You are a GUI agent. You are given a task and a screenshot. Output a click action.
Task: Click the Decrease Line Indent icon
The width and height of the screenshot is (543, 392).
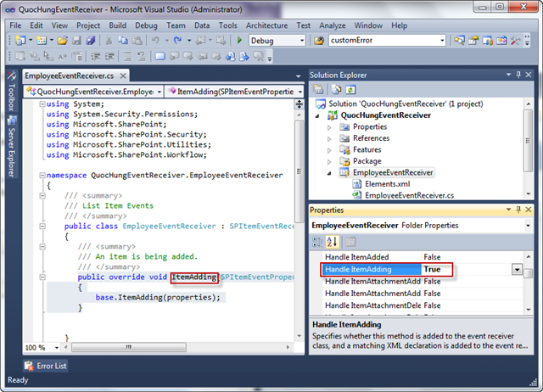coord(95,56)
